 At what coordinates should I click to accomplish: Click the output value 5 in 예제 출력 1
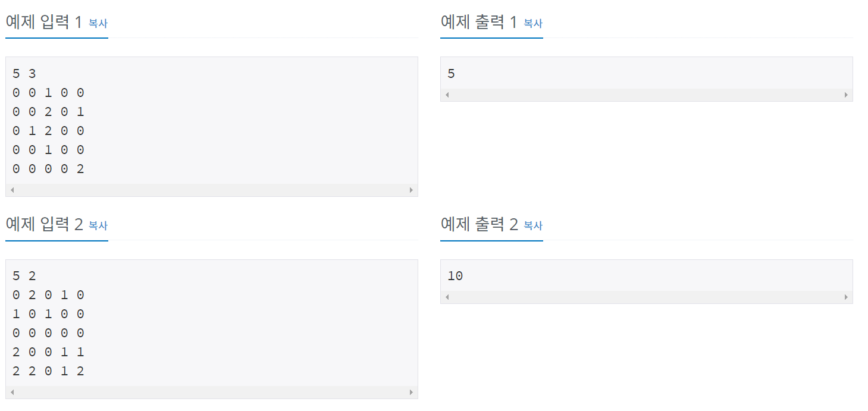[451, 74]
